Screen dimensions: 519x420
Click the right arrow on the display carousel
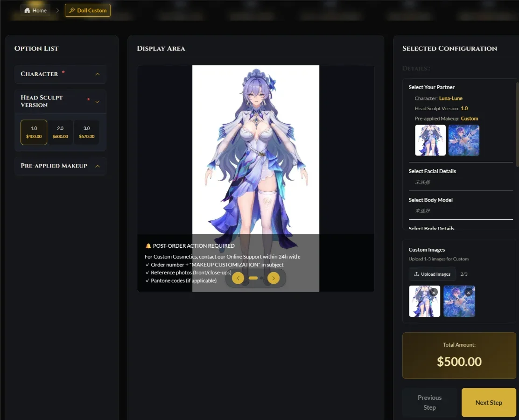point(274,278)
